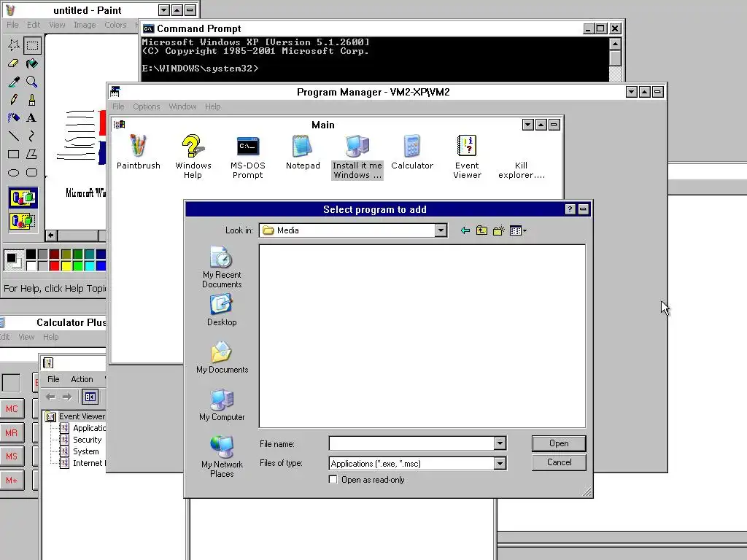Screen dimensions: 747x560
Task: Click the context help question mark button
Action: pos(570,209)
